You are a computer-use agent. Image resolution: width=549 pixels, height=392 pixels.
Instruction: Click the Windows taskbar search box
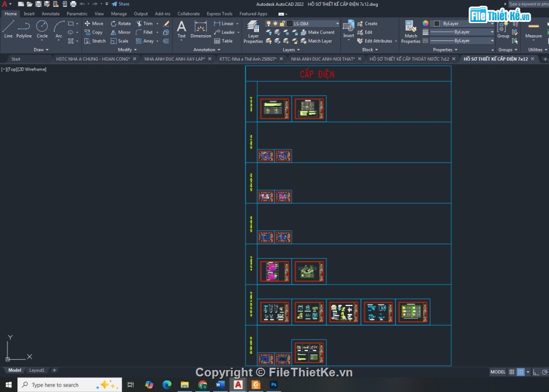(x=69, y=384)
